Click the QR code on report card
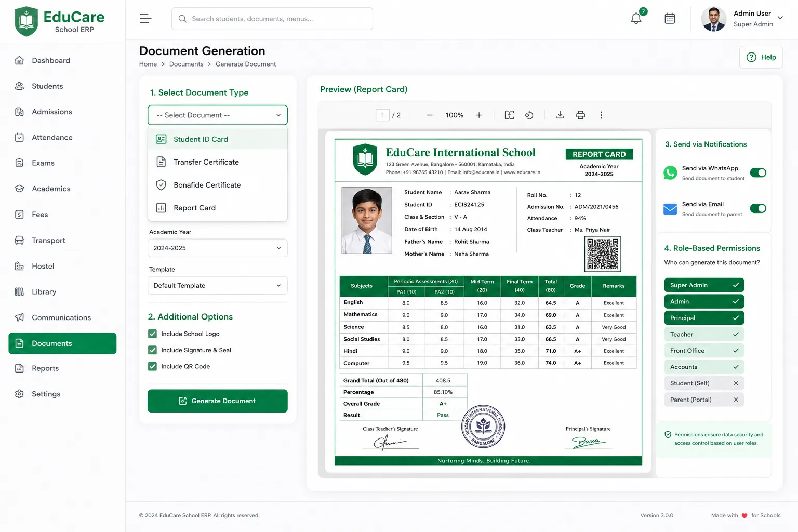 point(603,254)
